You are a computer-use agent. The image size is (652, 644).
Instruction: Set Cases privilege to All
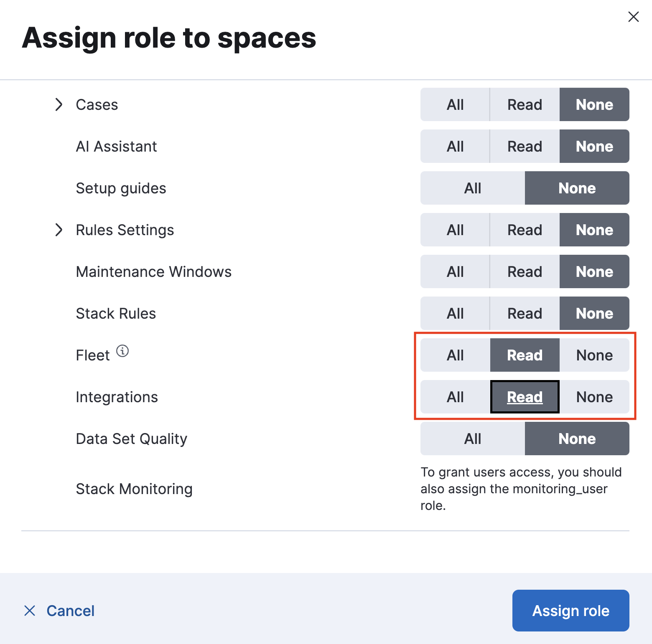[x=455, y=105]
